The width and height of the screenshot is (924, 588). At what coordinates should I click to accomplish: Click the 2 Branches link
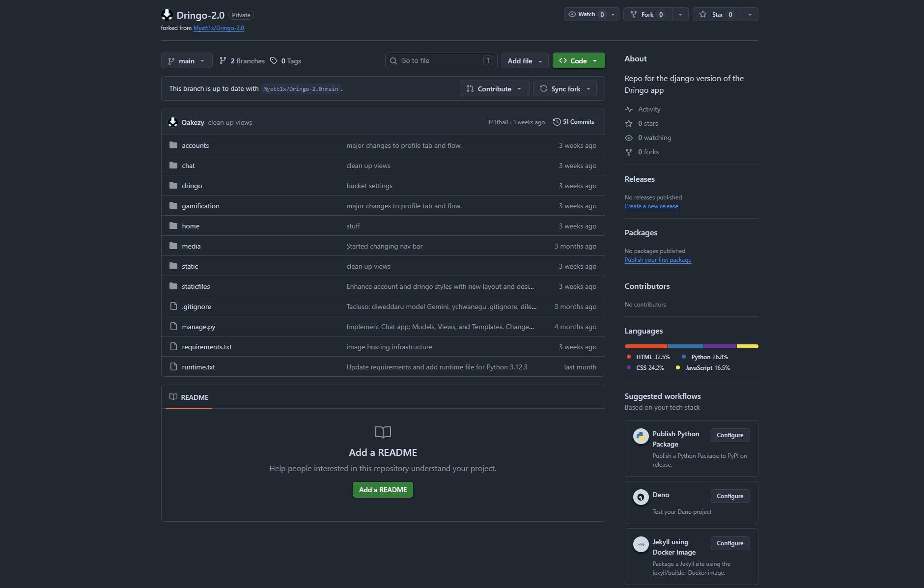pos(242,61)
